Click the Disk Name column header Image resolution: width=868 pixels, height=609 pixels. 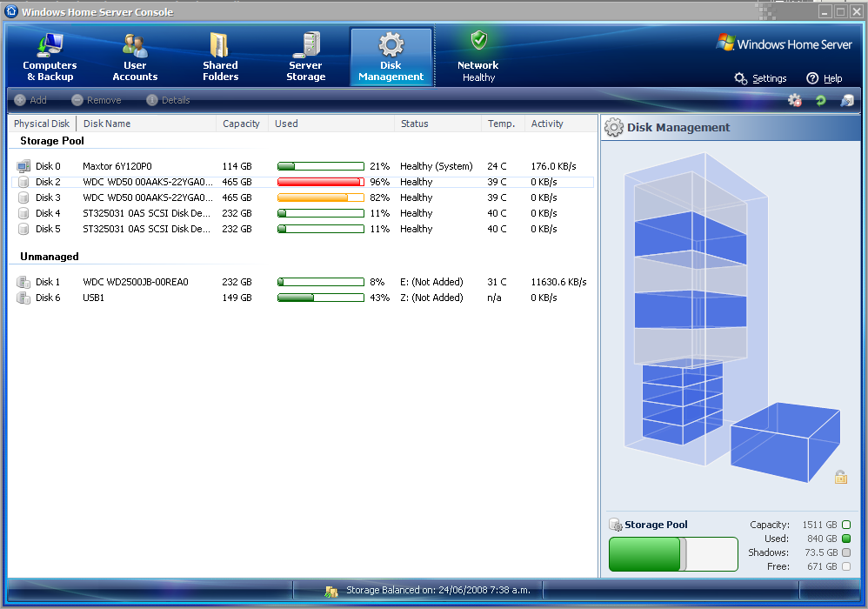(107, 124)
